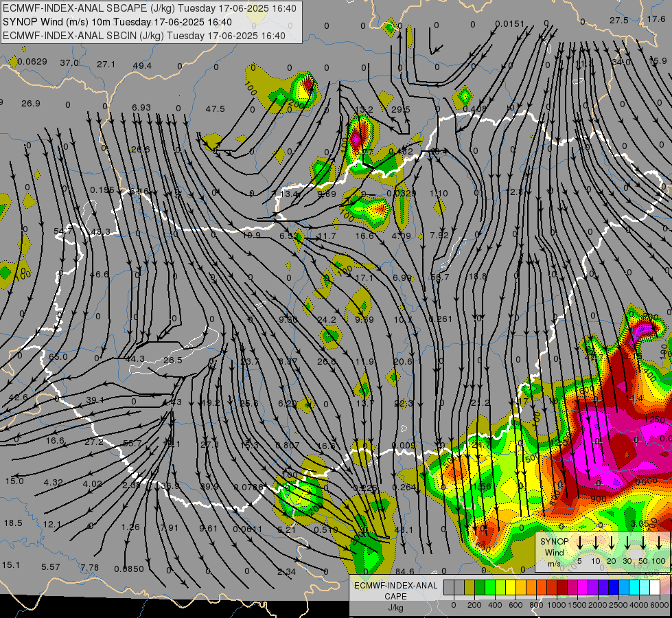Click the SYNOP wind arrow for 100 m/s

point(659,543)
